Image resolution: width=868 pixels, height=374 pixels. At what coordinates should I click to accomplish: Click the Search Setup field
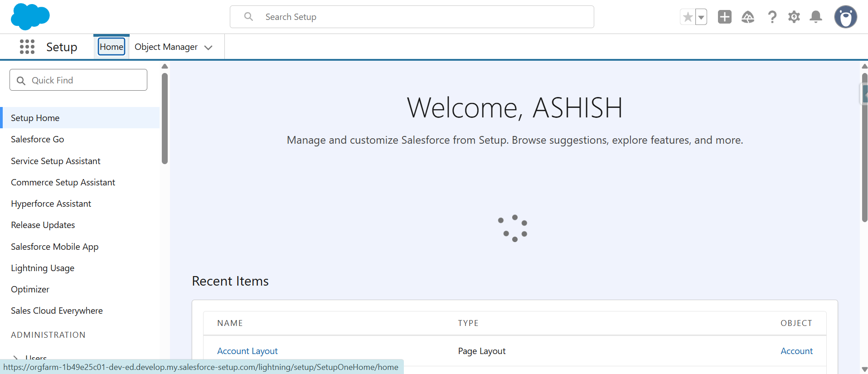click(x=412, y=17)
